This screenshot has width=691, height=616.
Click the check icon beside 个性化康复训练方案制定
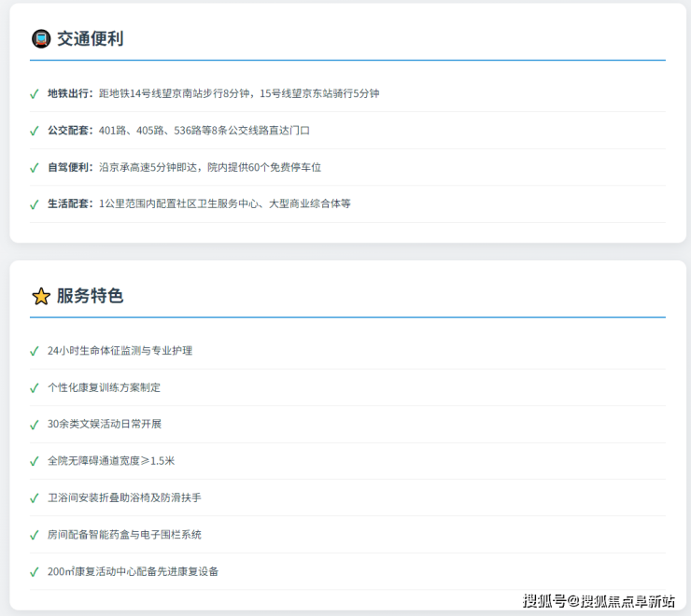tap(35, 388)
